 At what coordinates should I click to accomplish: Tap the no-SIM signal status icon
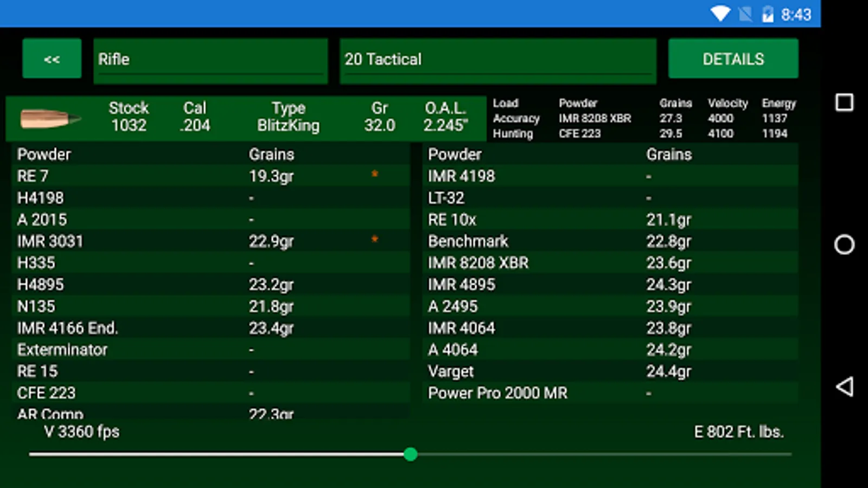pos(745,14)
